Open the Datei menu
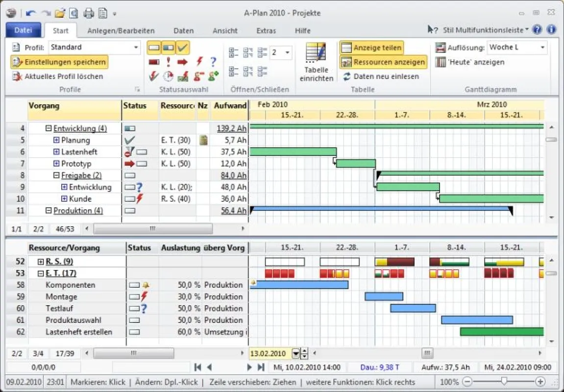The width and height of the screenshot is (564, 392). [24, 30]
